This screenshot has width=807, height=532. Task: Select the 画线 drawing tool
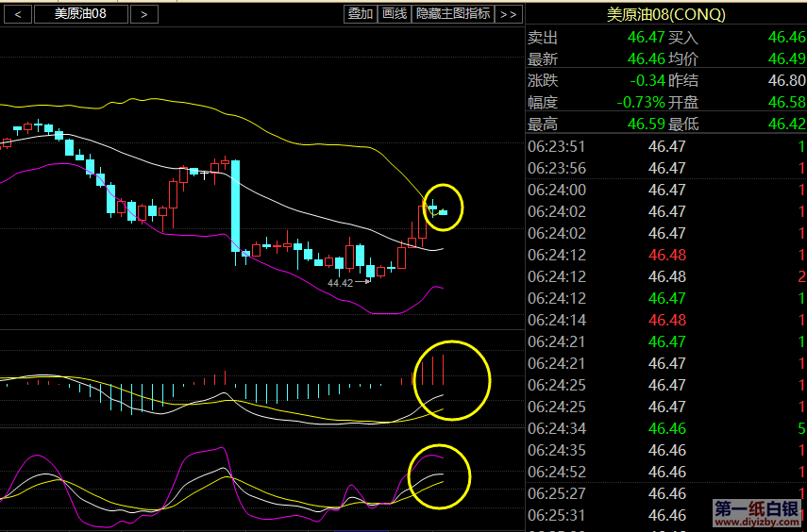(395, 13)
